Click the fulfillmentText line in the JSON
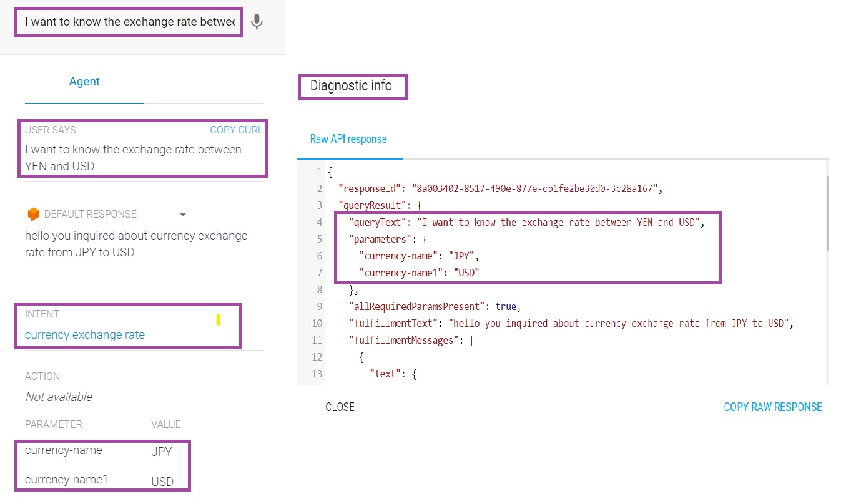This screenshot has width=841, height=504. click(x=570, y=323)
